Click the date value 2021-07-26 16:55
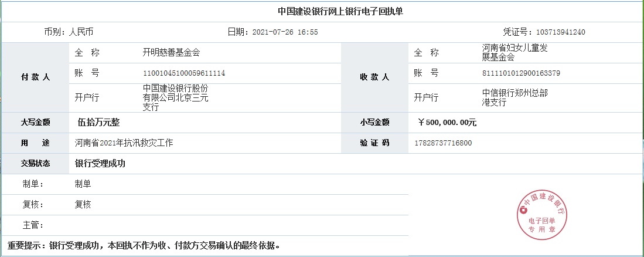The height and width of the screenshot is (257, 644). coord(285,32)
